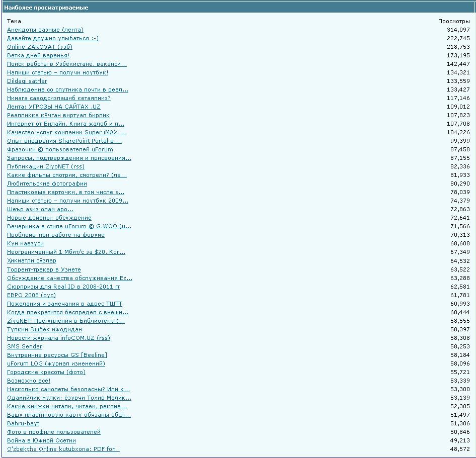Open 'Запросы, подтверждения и присвоения...' thread
476x458 pixels.
(x=69, y=158)
